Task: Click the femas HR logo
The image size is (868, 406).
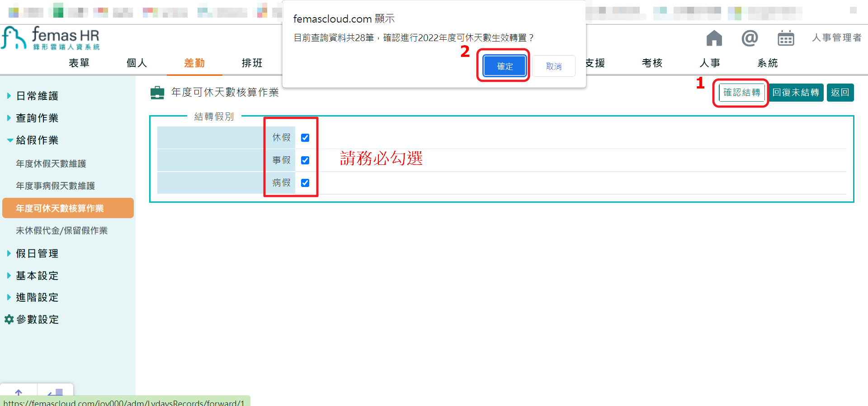Action: point(50,38)
